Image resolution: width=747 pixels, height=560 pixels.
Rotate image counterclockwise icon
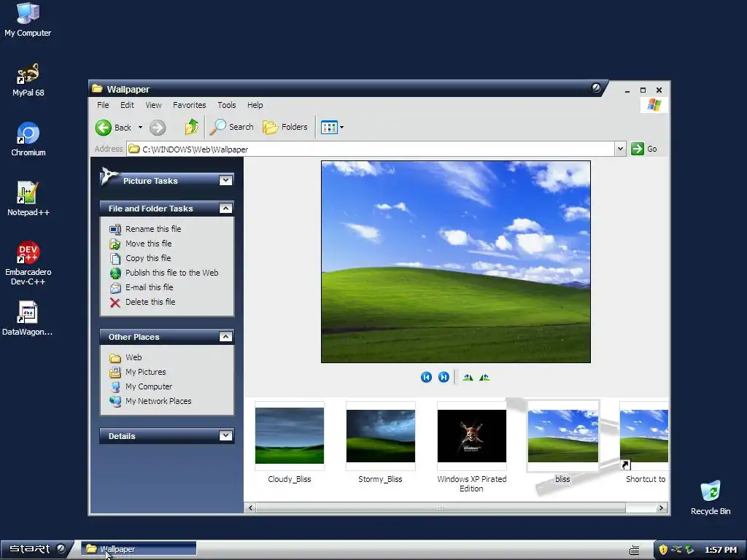(484, 377)
